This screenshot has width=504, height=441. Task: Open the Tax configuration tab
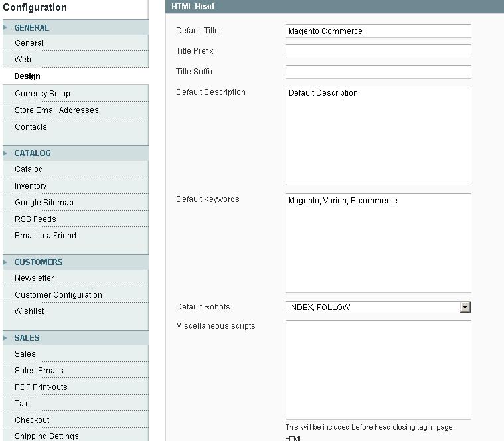pyautogui.click(x=76, y=403)
